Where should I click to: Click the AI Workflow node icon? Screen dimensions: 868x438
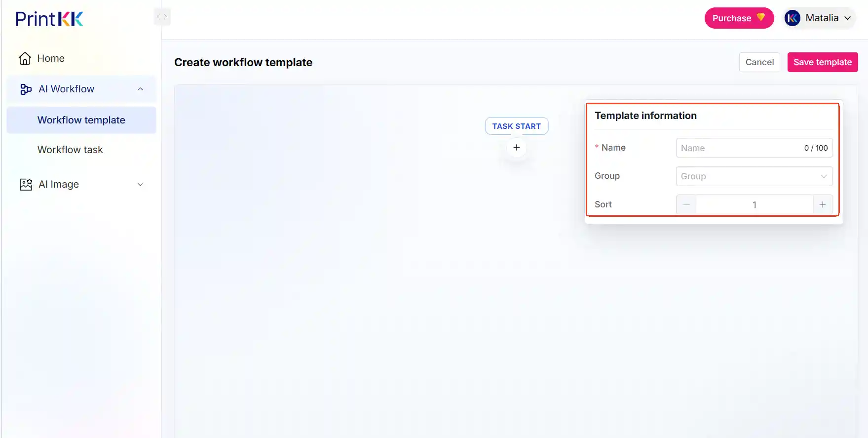(26, 89)
